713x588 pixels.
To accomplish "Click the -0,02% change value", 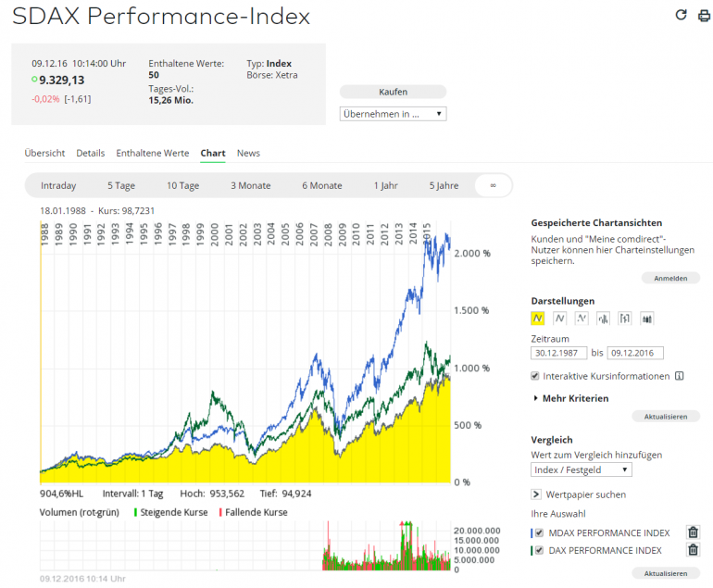I will tap(45, 99).
